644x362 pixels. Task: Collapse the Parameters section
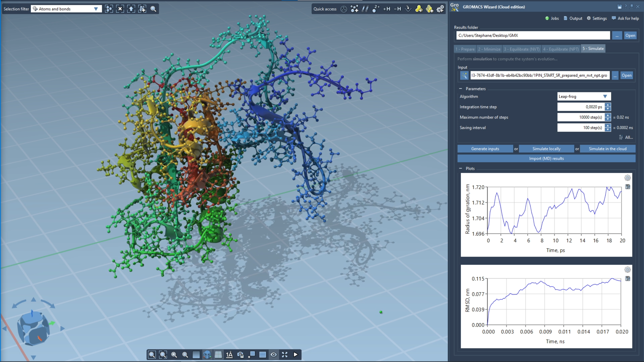point(461,89)
